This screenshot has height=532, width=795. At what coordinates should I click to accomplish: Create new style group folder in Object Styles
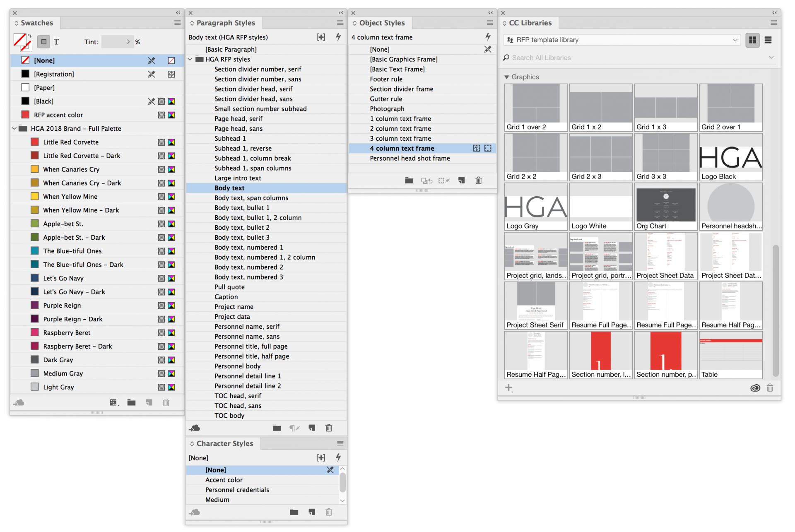pyautogui.click(x=409, y=181)
